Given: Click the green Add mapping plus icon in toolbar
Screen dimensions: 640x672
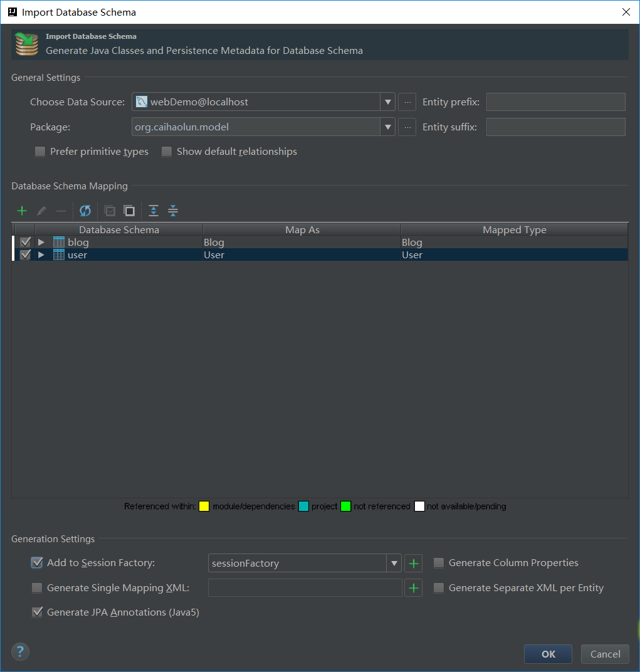Looking at the screenshot, I should click(x=22, y=211).
